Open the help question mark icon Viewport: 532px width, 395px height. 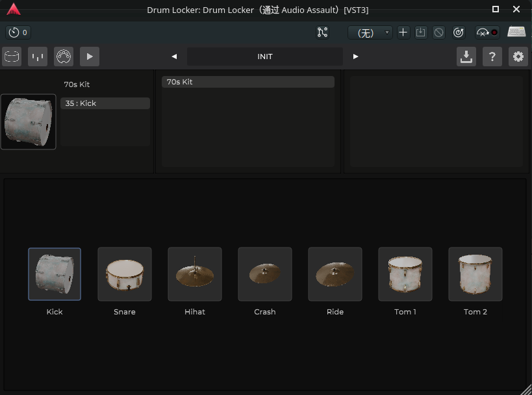pyautogui.click(x=492, y=57)
